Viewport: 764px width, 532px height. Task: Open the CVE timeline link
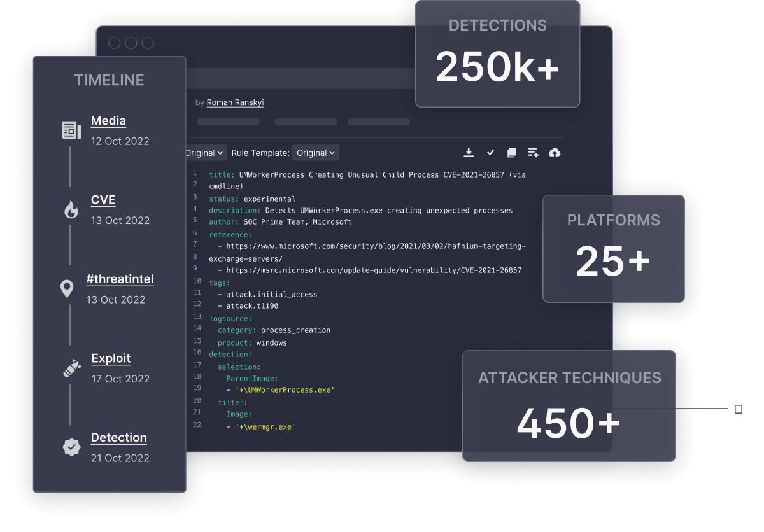tap(103, 200)
